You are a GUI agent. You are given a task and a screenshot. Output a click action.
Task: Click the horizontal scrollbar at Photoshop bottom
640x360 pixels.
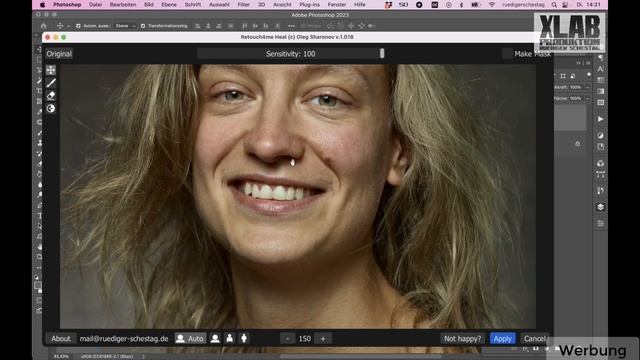(x=361, y=356)
